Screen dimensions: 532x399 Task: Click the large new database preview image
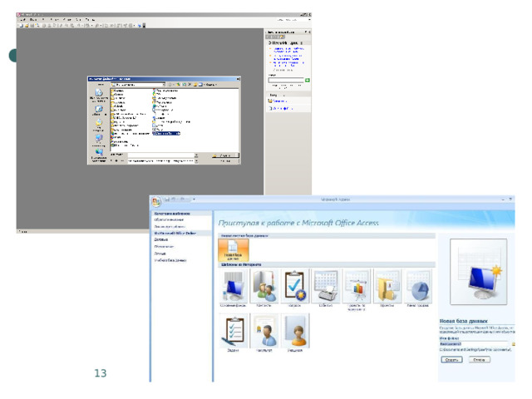click(479, 272)
